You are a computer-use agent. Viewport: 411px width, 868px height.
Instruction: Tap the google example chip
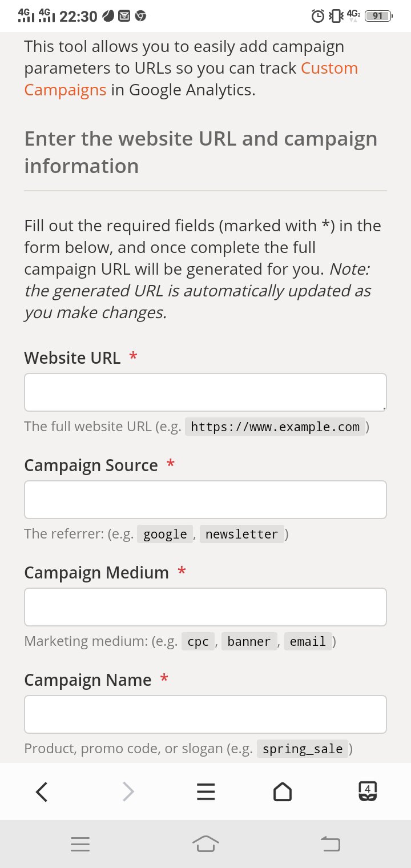165,534
